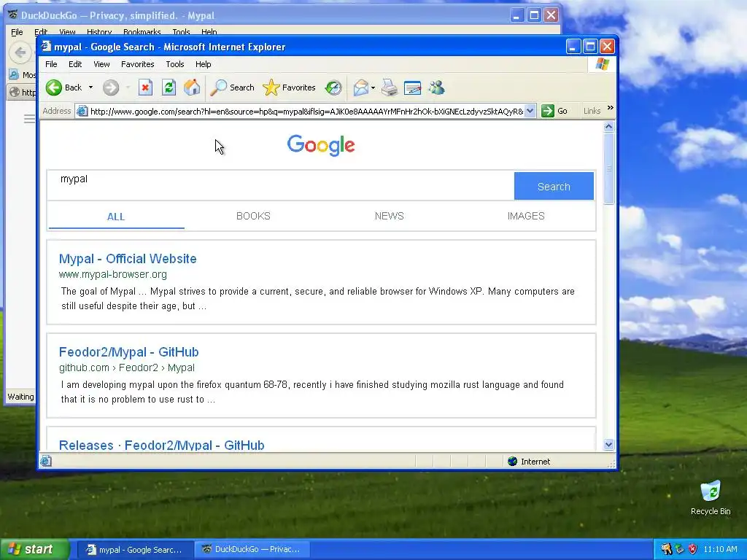
Task: Switch to the BOOKS tab
Action: coord(253,216)
